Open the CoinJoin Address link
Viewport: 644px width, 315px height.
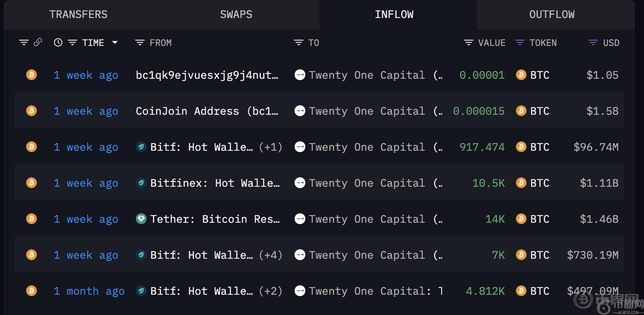click(x=207, y=111)
